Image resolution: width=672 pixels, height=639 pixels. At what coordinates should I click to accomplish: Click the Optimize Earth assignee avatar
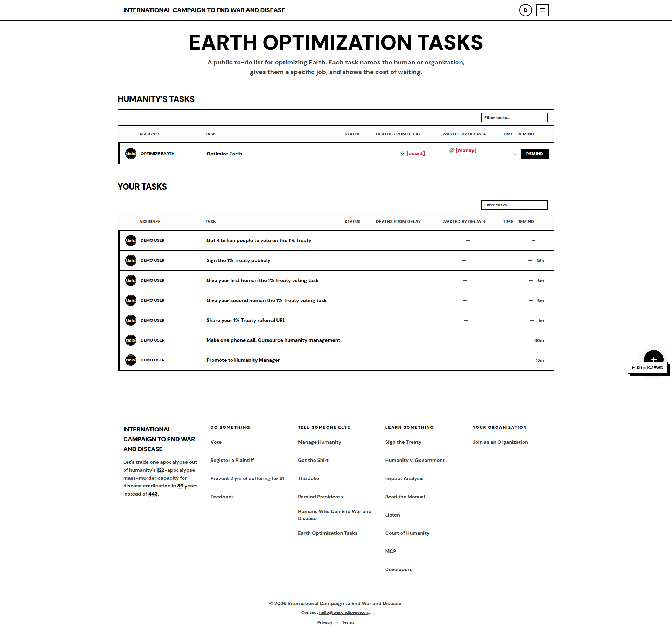coord(131,154)
